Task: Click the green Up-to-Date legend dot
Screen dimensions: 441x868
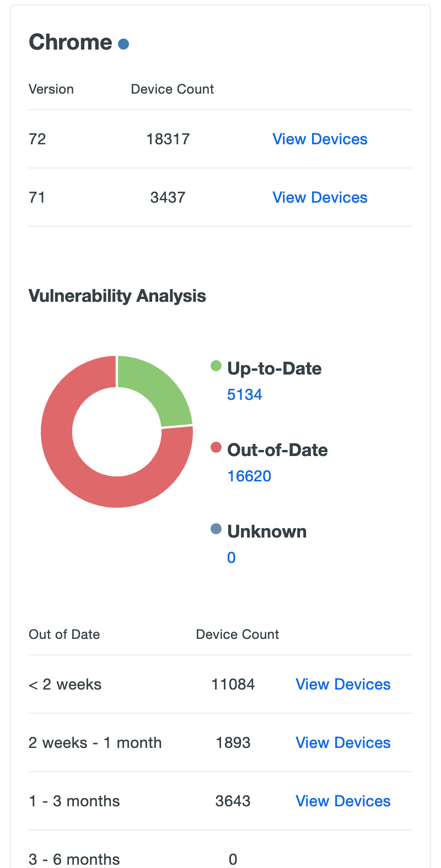Action: click(x=215, y=365)
